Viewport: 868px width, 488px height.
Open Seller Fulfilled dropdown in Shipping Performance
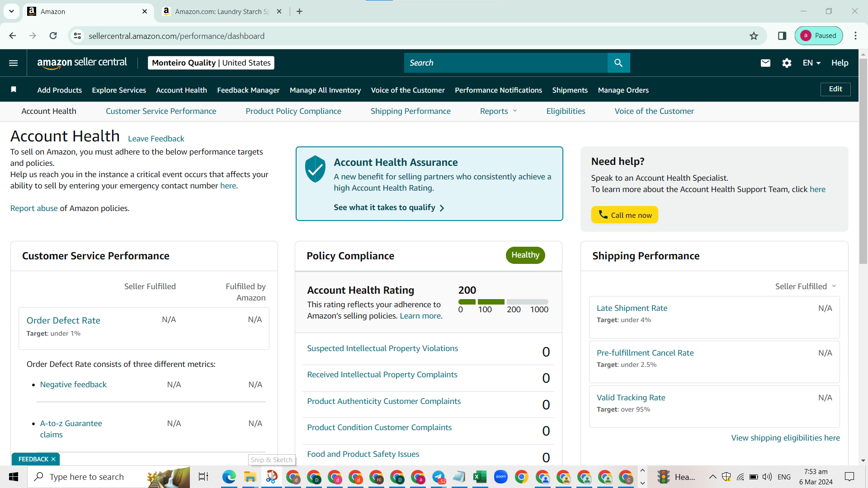point(806,286)
